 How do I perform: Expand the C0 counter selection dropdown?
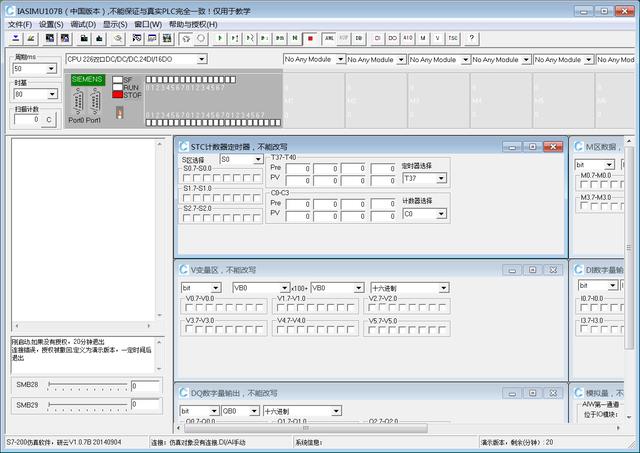point(441,214)
